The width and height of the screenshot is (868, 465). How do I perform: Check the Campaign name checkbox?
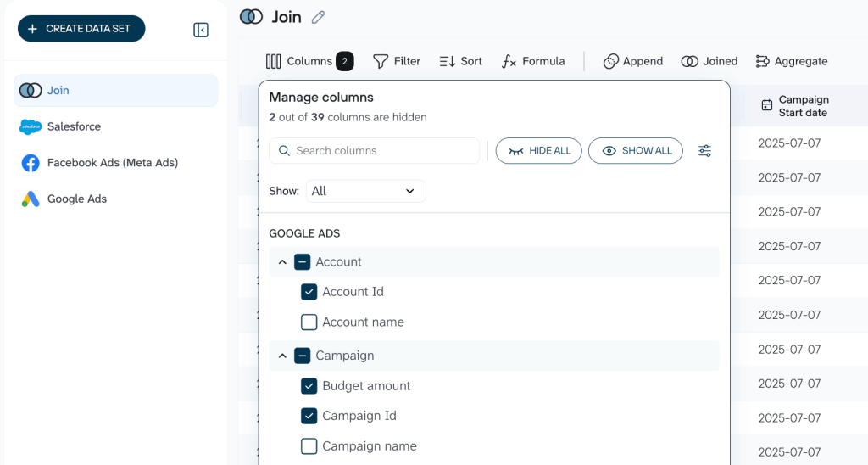tap(309, 446)
